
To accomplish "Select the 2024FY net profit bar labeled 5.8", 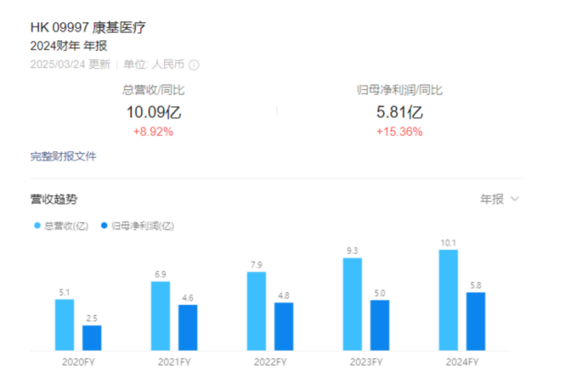I will (x=476, y=321).
